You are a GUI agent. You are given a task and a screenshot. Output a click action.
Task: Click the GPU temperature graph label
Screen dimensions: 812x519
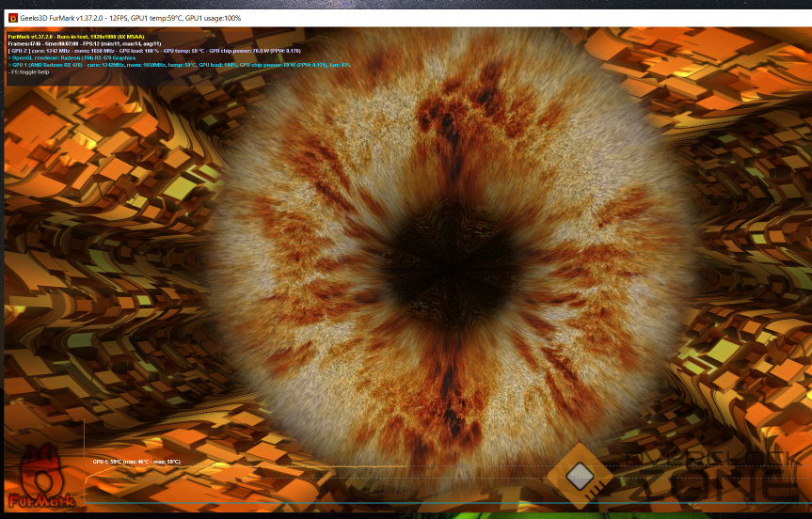click(x=135, y=462)
